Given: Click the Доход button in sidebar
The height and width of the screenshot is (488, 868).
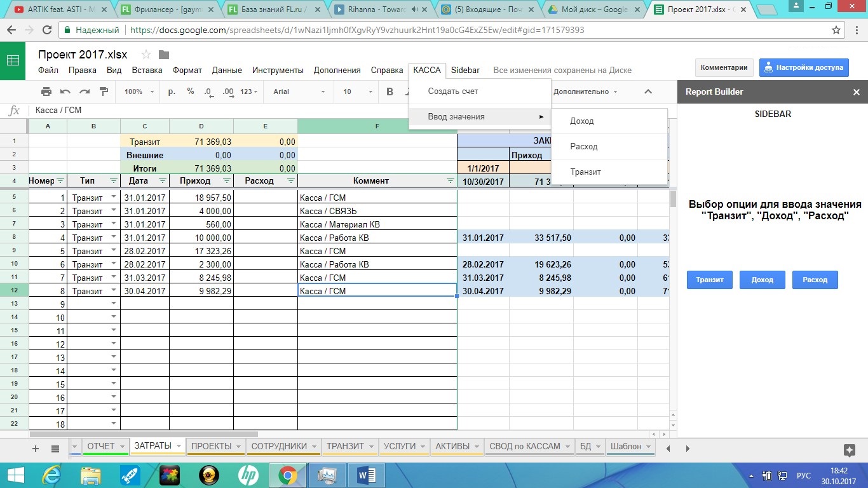Looking at the screenshot, I should [x=763, y=280].
